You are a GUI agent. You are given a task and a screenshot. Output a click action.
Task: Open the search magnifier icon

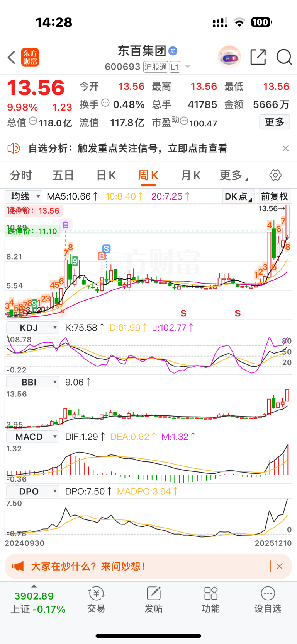(284, 57)
